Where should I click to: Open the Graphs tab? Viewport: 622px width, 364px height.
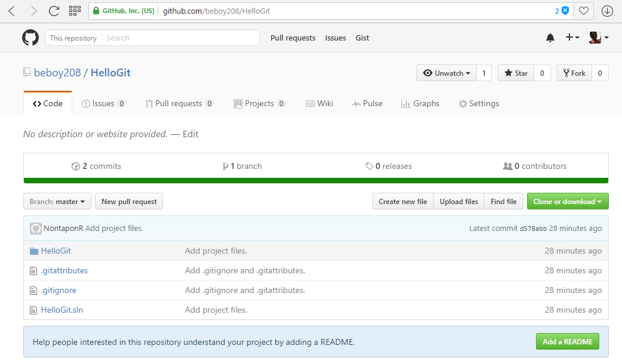421,103
